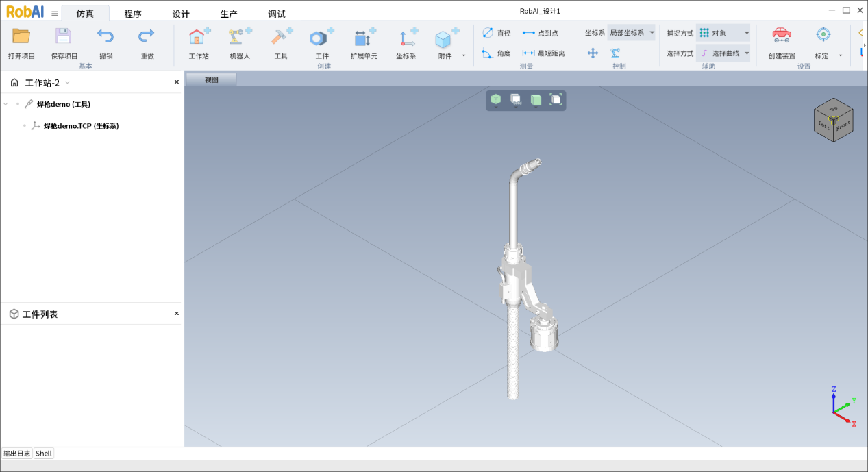This screenshot has width=868, height=472.
Task: Collapse the 焊枪demo (工具) tree node
Action: [6, 105]
